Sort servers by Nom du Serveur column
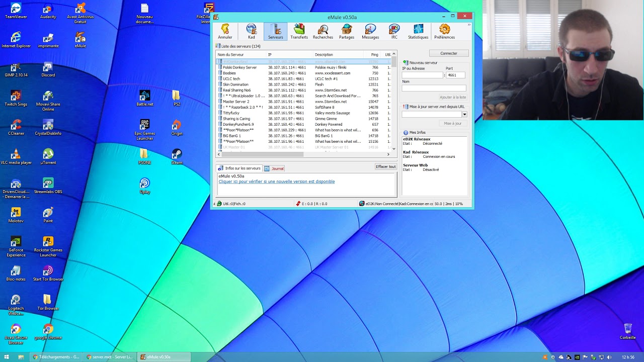 pyautogui.click(x=241, y=54)
